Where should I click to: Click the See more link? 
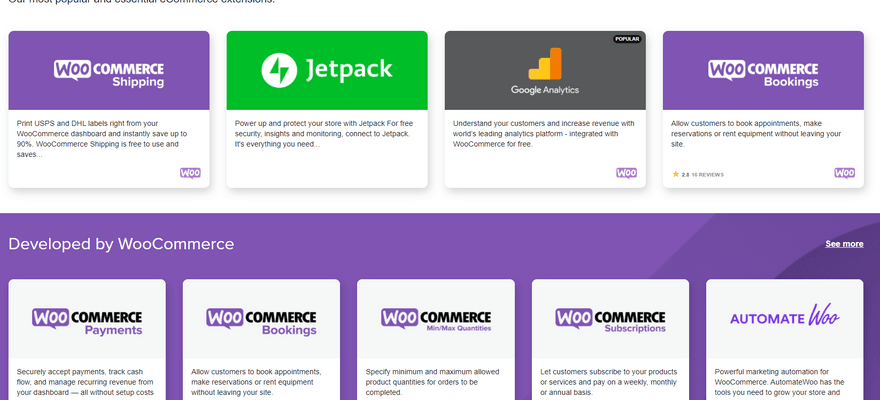tap(844, 244)
